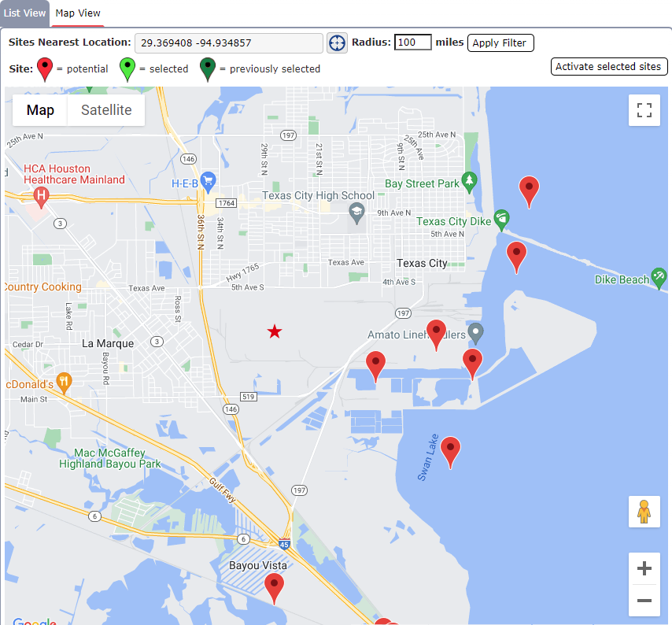Click the Bay Street Park tree pin
672x625 pixels.
click(x=469, y=183)
